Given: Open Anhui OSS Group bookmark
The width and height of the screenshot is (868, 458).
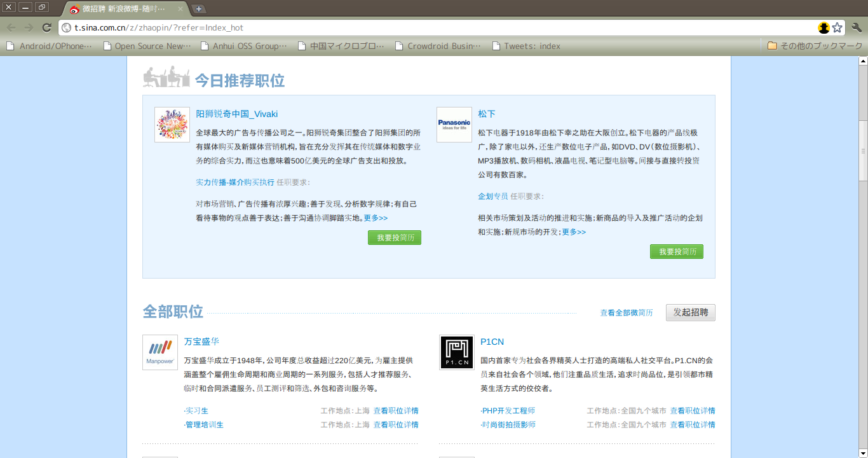Looking at the screenshot, I should coord(244,46).
